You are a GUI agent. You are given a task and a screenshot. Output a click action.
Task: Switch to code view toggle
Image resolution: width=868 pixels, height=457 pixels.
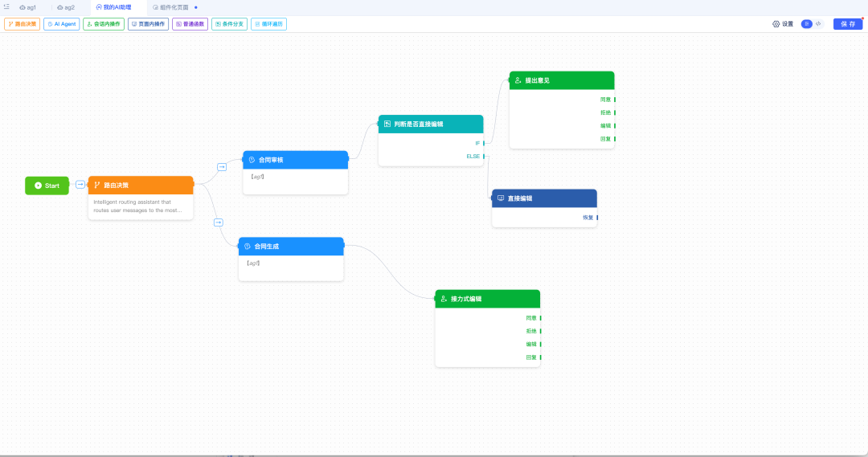coord(818,24)
